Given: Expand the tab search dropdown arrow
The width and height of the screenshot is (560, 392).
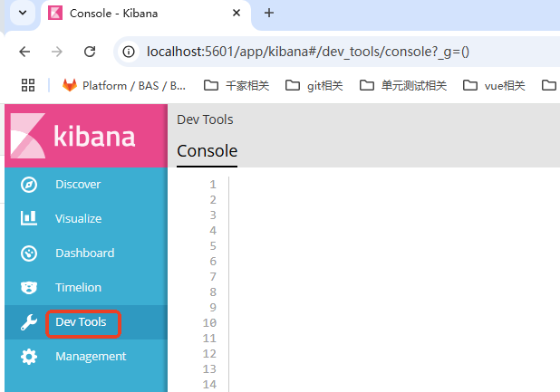Looking at the screenshot, I should pos(23,14).
